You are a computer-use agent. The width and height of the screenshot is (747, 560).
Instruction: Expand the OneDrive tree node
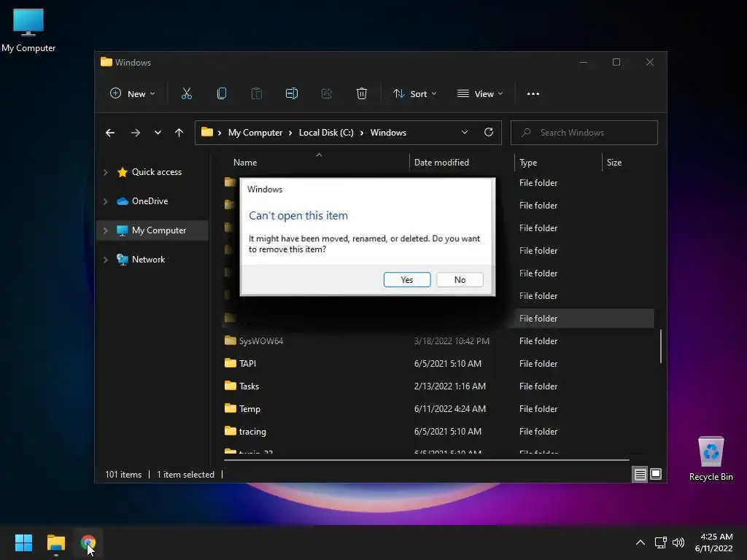tap(105, 201)
